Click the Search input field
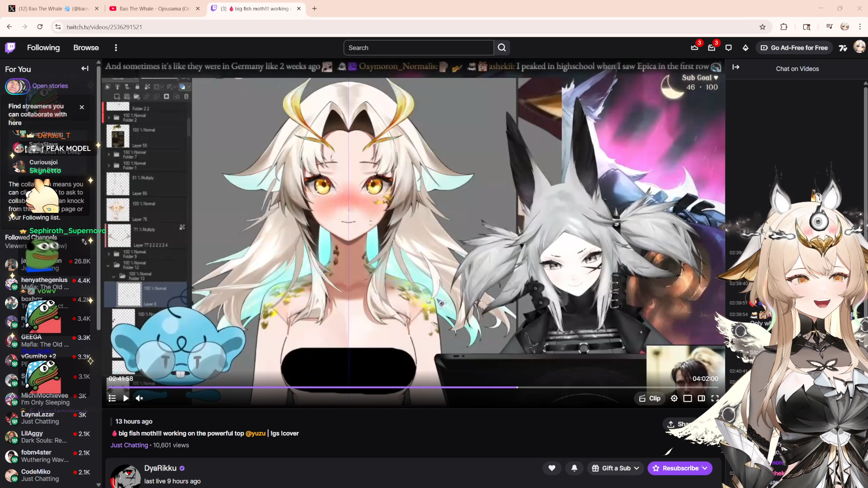The width and height of the screenshot is (868, 488). [419, 47]
